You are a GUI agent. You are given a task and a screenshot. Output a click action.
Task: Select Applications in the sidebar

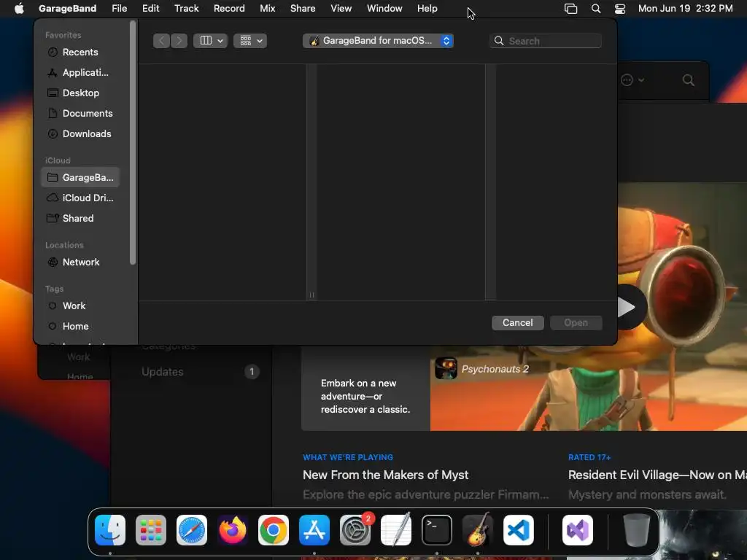pos(80,73)
